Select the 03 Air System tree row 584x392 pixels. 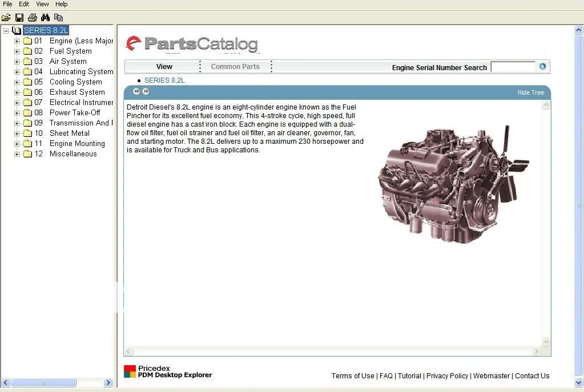pos(61,62)
